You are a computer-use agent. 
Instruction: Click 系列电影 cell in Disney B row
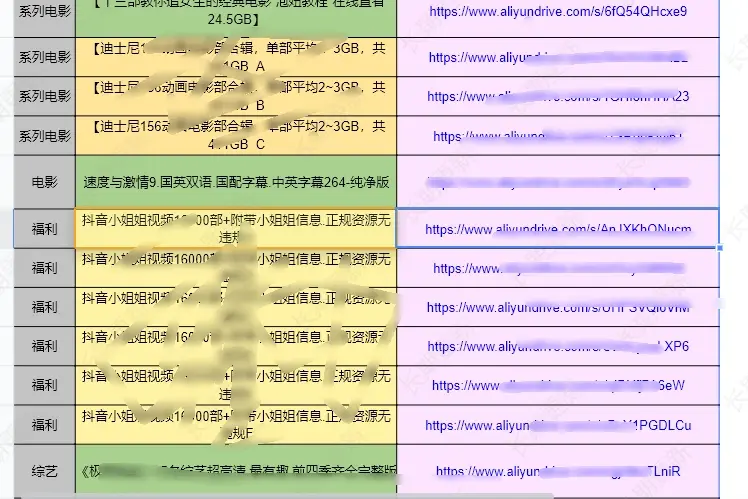click(x=44, y=96)
